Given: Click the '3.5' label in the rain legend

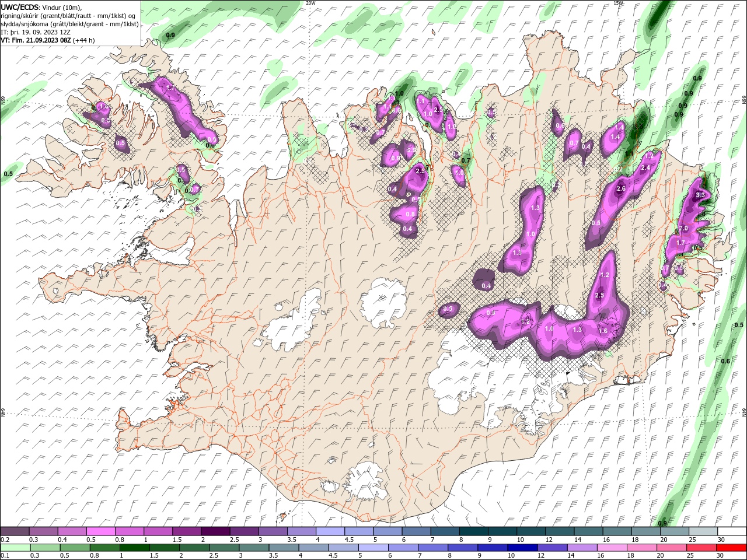Looking at the screenshot, I should [x=273, y=556].
